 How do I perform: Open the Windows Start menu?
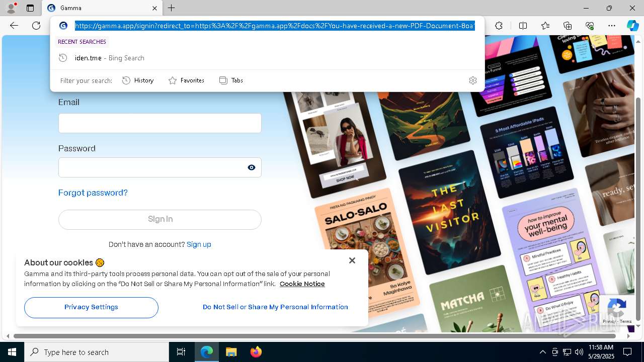[x=12, y=352]
